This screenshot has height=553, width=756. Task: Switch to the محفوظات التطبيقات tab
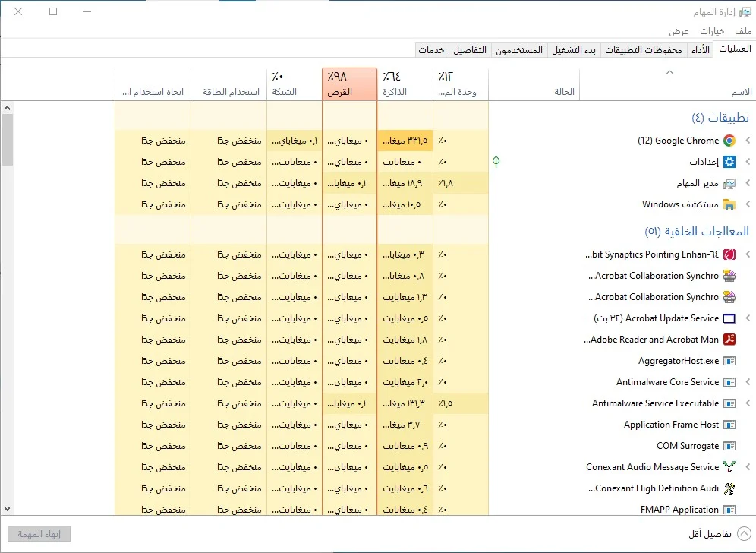tap(644, 49)
